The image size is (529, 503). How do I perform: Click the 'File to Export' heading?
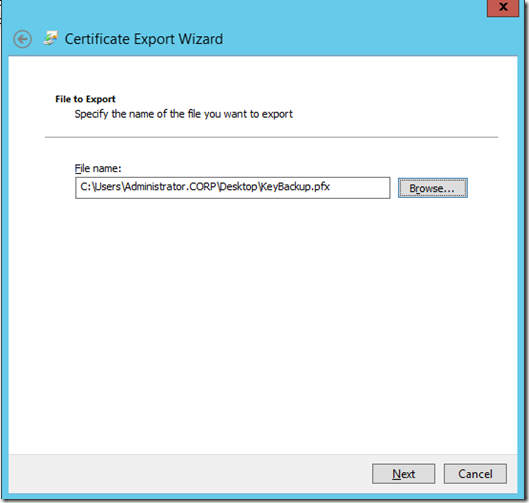click(x=85, y=99)
